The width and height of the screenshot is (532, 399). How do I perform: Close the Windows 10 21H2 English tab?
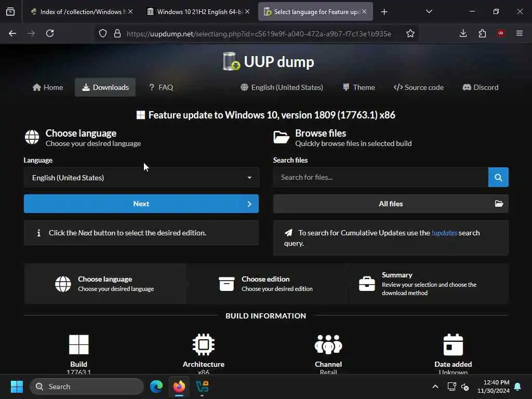247,11
